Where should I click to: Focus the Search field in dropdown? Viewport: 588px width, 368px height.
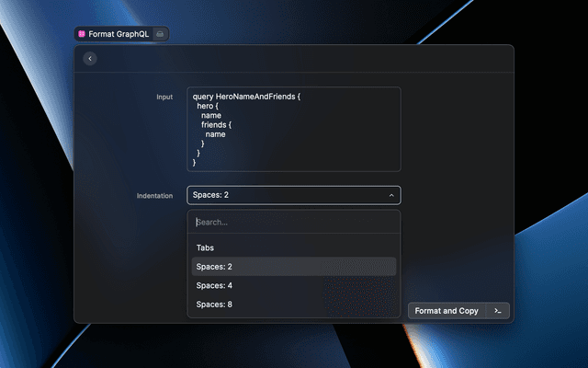click(x=294, y=222)
